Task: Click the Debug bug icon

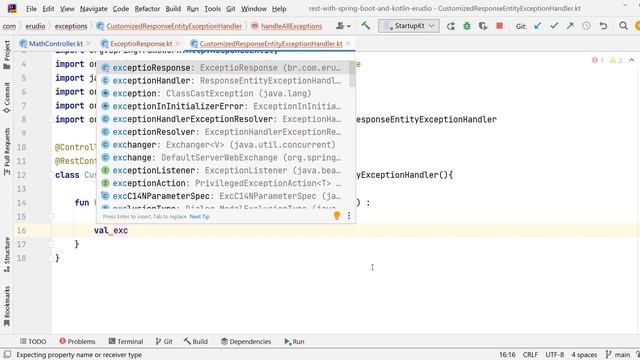Action: (x=467, y=26)
